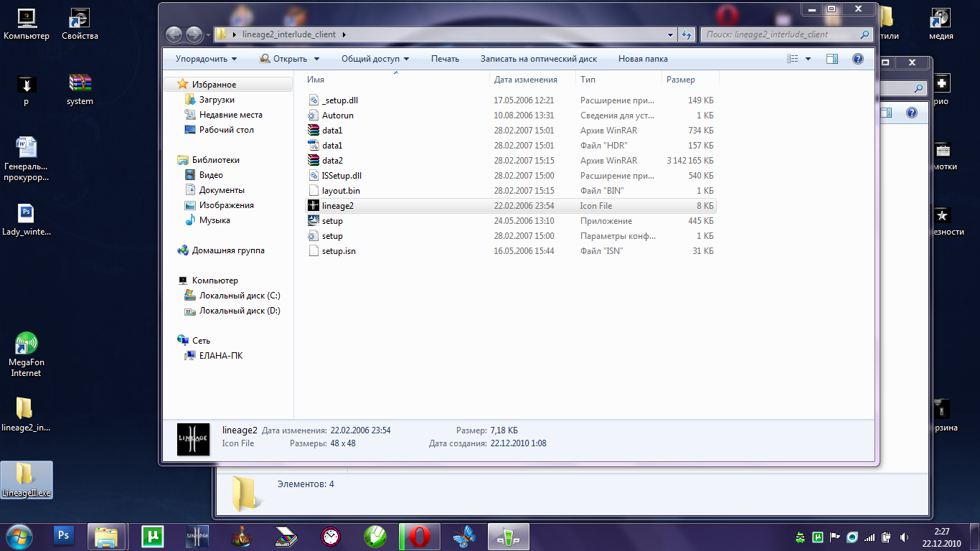Open the Общий доступ dropdown
Image resolution: width=980 pixels, height=551 pixels.
click(x=375, y=59)
